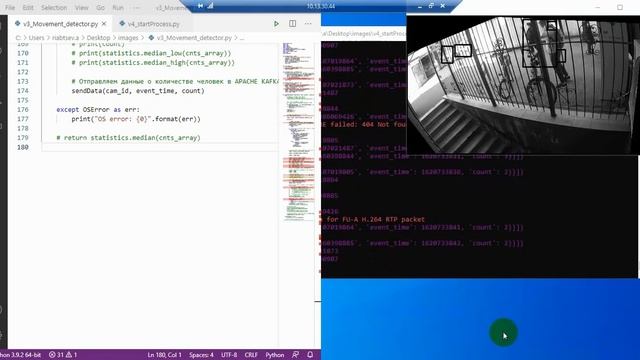Change language mode via Python label
This screenshot has height=360, width=640.
click(x=275, y=355)
